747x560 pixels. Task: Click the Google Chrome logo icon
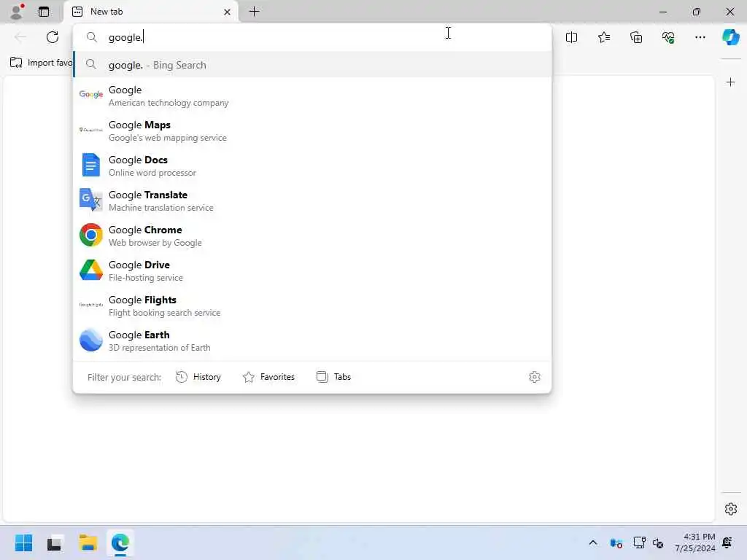(91, 235)
